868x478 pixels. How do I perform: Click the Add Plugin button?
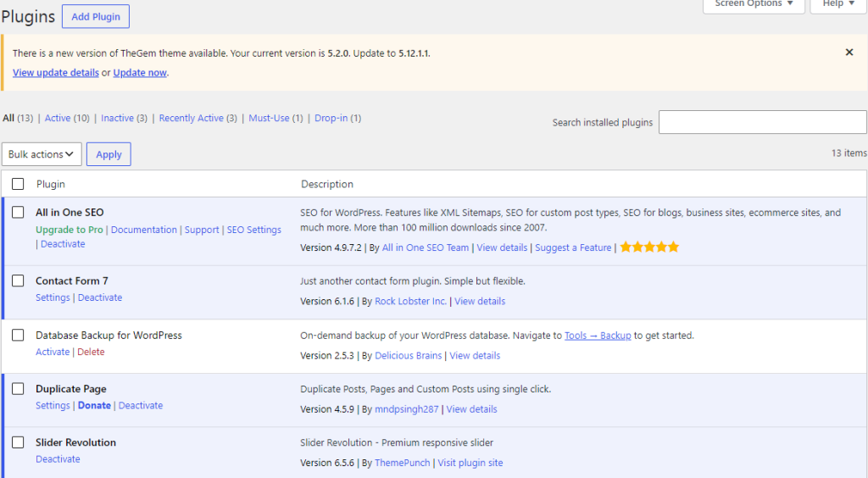[x=96, y=17]
